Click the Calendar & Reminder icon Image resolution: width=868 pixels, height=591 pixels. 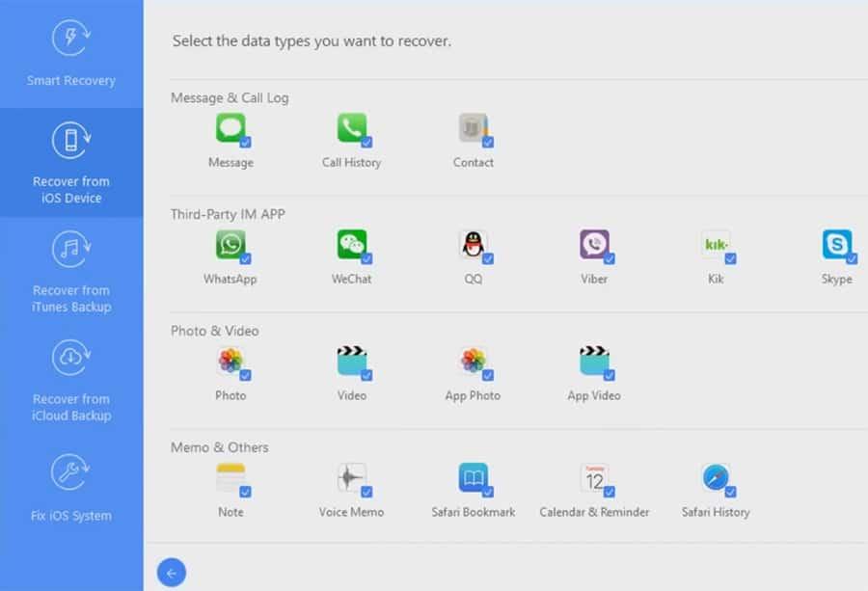594,477
